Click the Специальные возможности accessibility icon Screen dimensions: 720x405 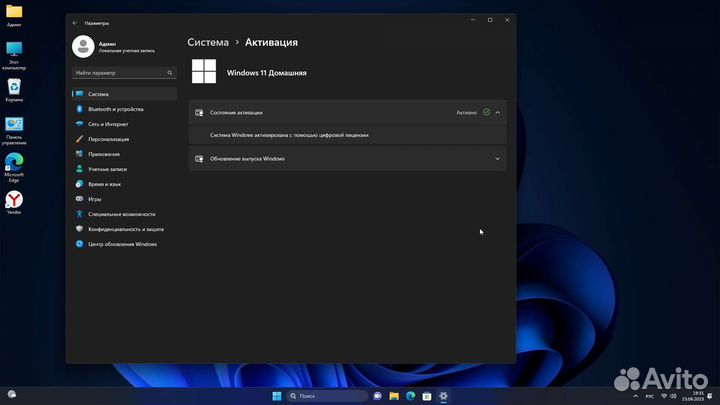tap(79, 214)
